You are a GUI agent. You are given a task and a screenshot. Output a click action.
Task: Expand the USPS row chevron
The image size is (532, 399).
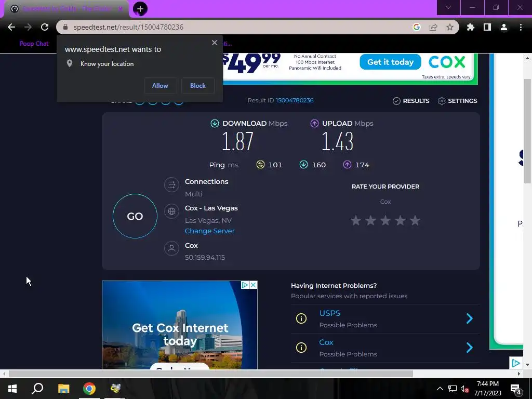469,318
